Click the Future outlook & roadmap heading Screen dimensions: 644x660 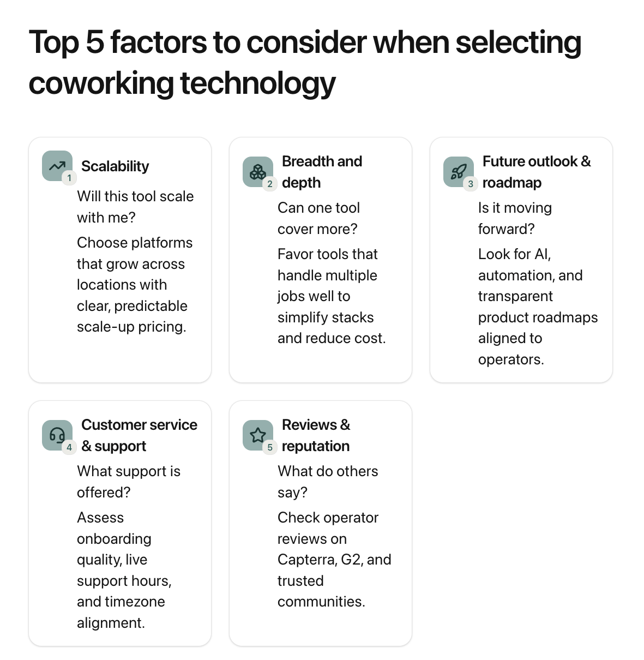pos(536,172)
